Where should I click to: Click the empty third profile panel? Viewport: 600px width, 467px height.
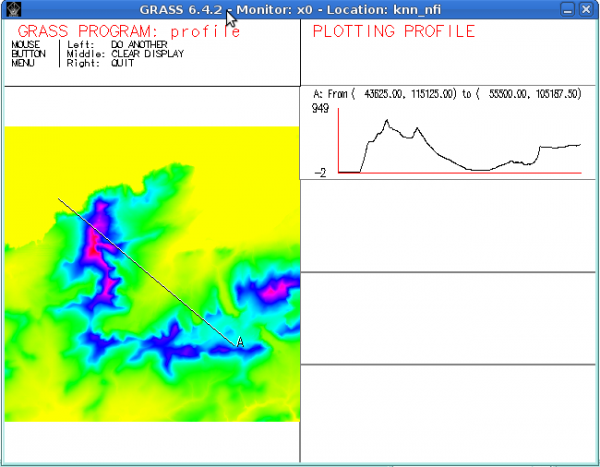[449, 318]
